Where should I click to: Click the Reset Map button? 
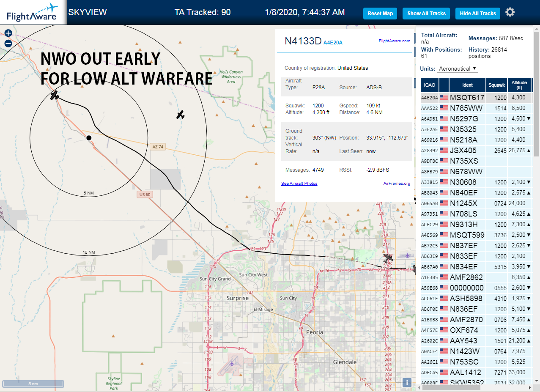point(380,14)
